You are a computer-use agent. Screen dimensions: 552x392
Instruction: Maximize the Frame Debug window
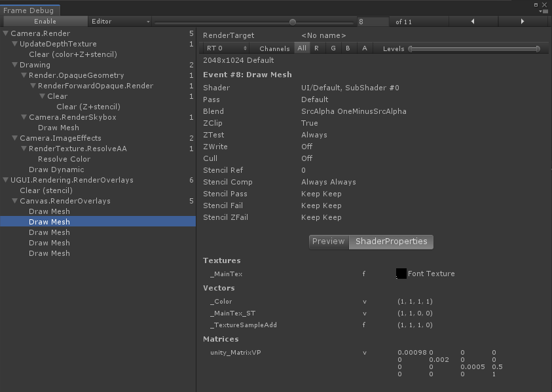click(x=537, y=4)
